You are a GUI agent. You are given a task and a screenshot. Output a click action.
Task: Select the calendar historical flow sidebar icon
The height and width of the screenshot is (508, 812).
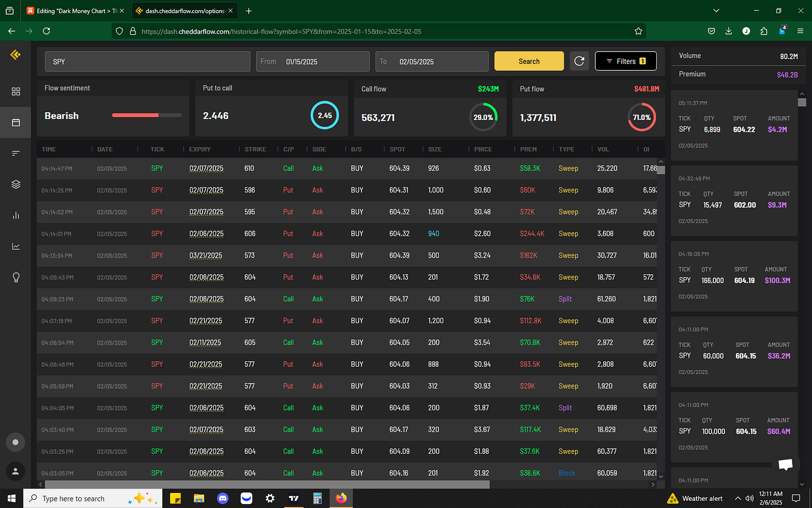click(x=16, y=122)
